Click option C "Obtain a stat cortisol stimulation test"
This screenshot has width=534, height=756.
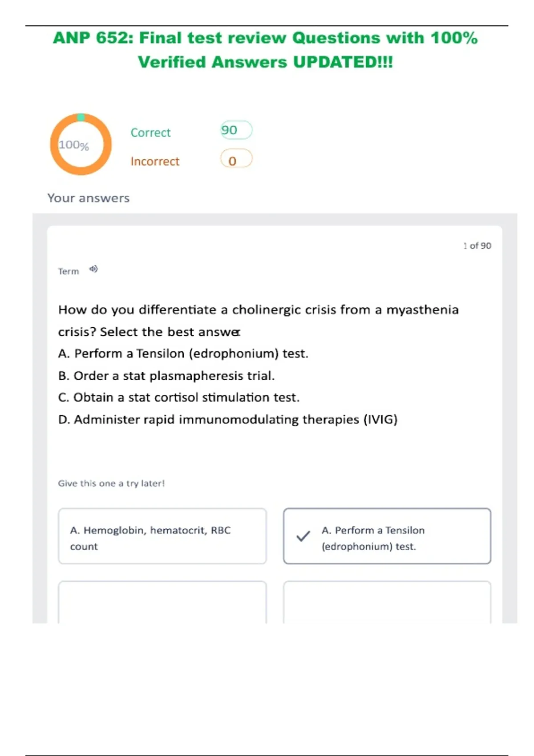click(179, 397)
